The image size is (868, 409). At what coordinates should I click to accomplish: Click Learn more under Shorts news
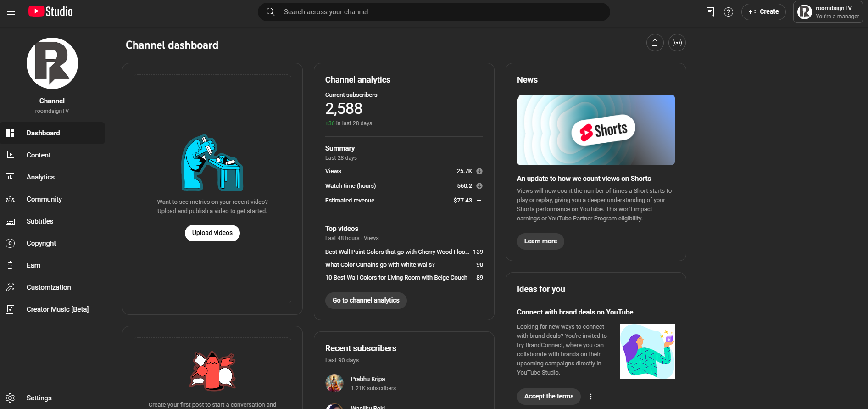pyautogui.click(x=540, y=241)
